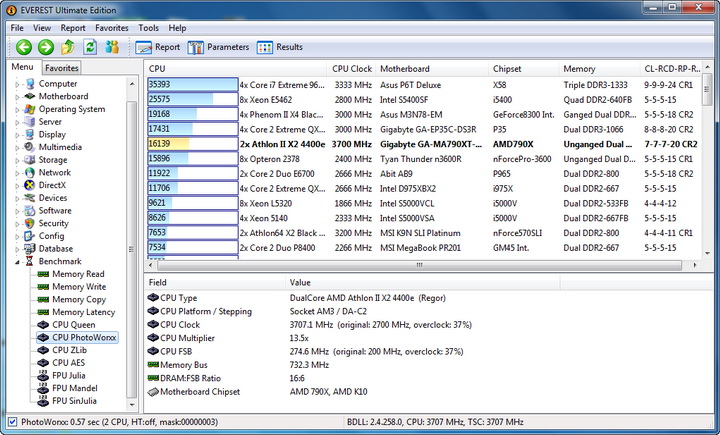Select the Software icon in the tree
Screen dimensions: 720x435
click(30, 211)
